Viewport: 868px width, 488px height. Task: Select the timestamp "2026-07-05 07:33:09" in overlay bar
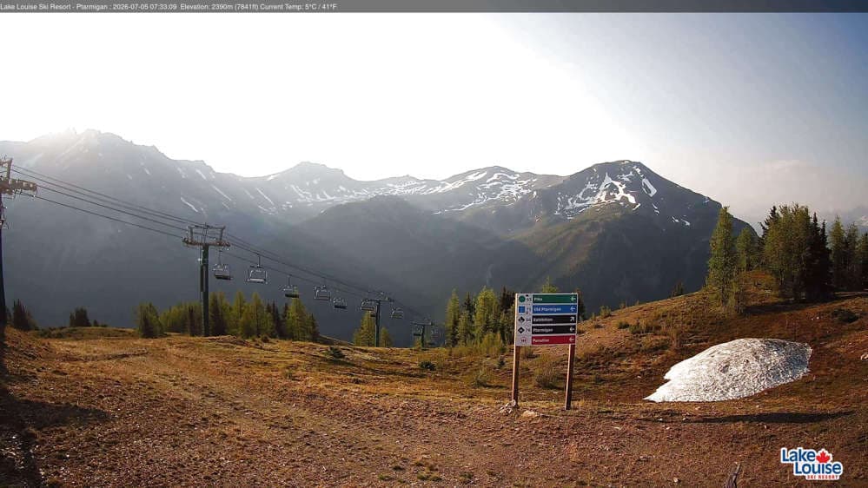click(144, 7)
